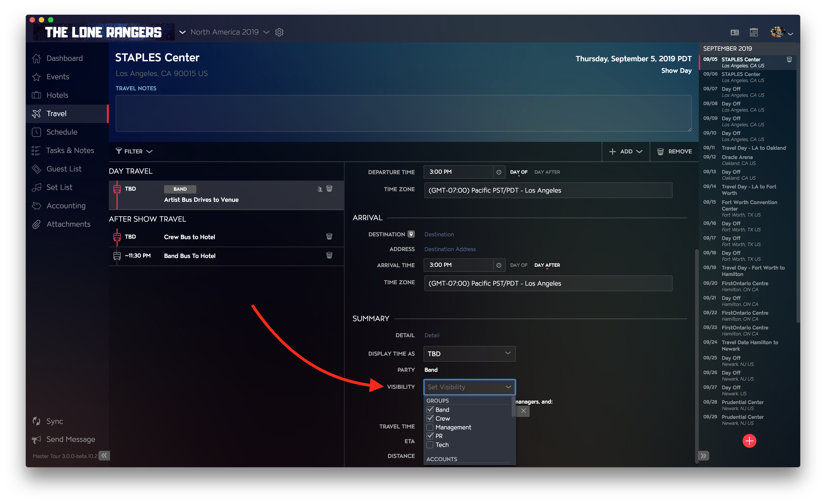Open the calendar icon in header
Screen dimensions: 826x504
click(754, 32)
